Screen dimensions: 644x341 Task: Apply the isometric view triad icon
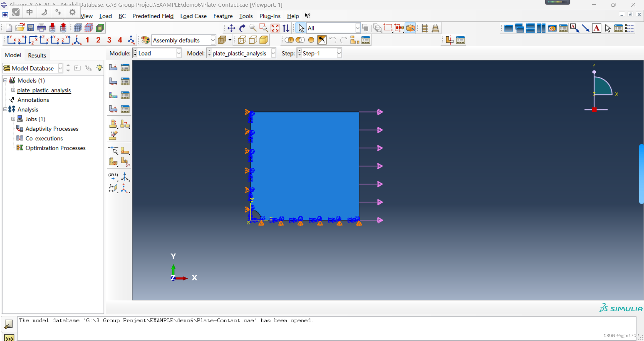(x=77, y=40)
